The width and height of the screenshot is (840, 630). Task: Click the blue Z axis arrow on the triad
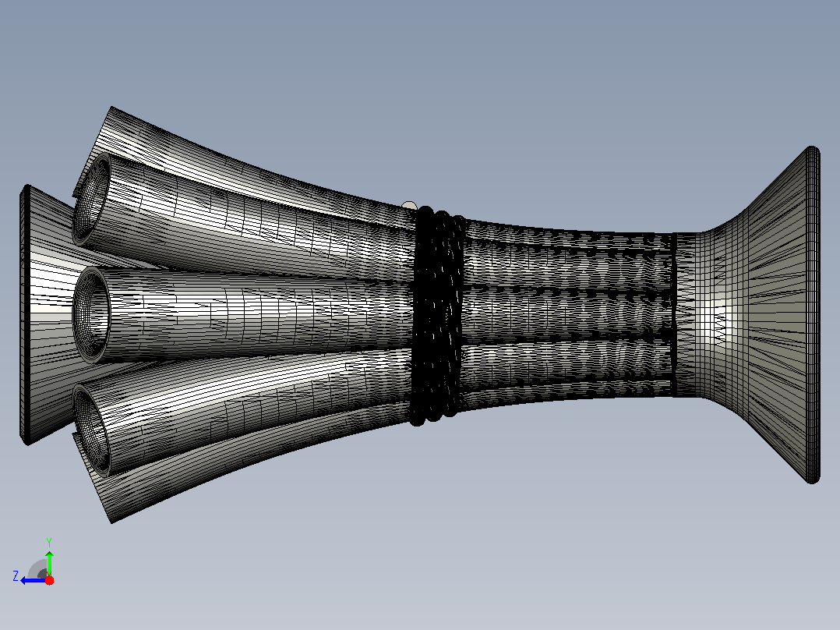[x=33, y=580]
